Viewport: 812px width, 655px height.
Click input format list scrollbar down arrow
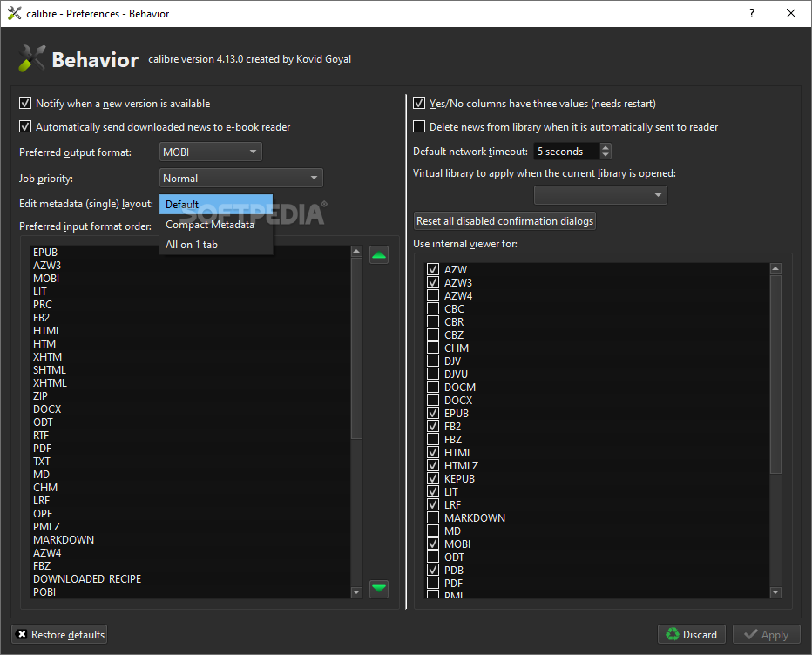pos(356,592)
